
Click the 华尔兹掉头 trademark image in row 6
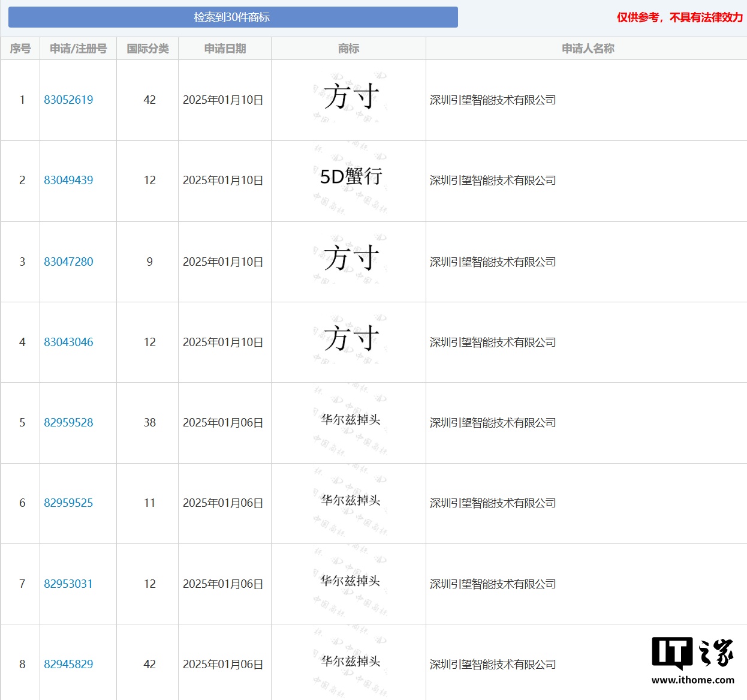coord(350,501)
